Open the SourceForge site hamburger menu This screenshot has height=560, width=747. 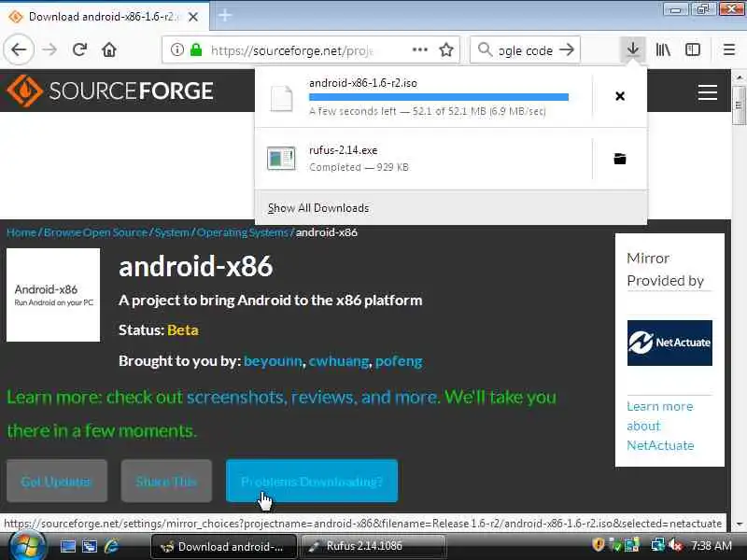[708, 91]
